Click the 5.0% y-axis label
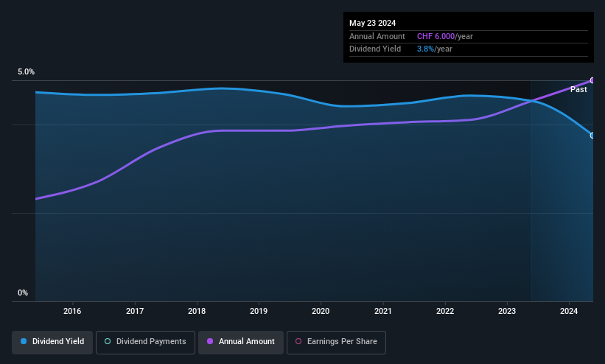Viewport: 605px width, 364px height. pos(26,71)
